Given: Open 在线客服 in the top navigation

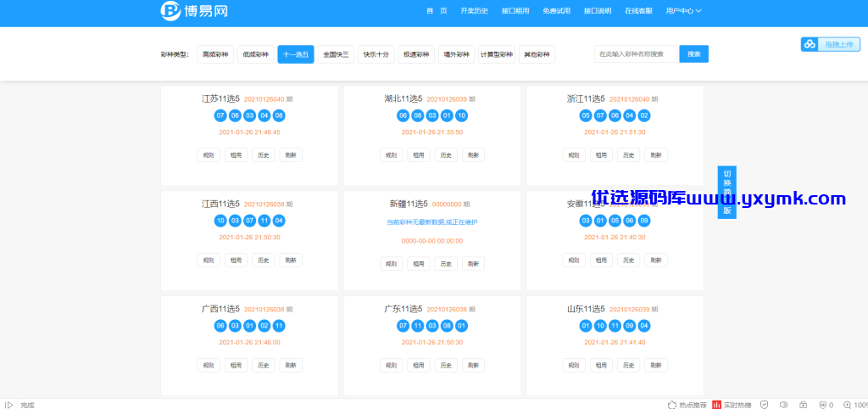Looking at the screenshot, I should [x=638, y=11].
